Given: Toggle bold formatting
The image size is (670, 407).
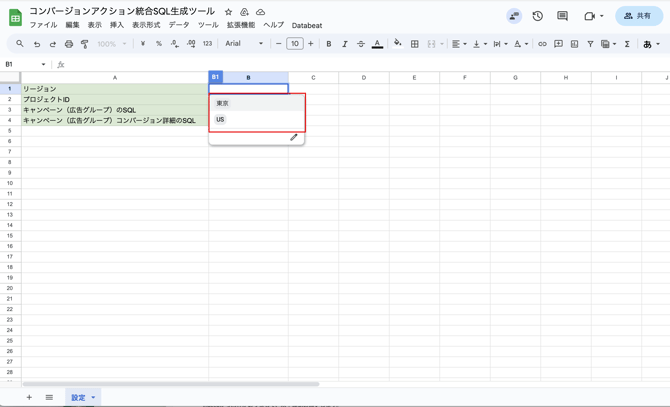Looking at the screenshot, I should (x=329, y=44).
